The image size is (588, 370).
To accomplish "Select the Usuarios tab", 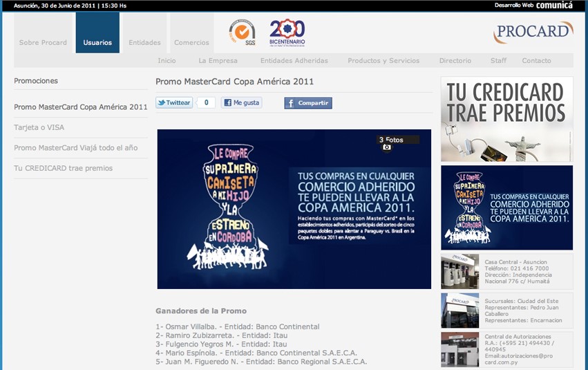I will click(x=97, y=33).
